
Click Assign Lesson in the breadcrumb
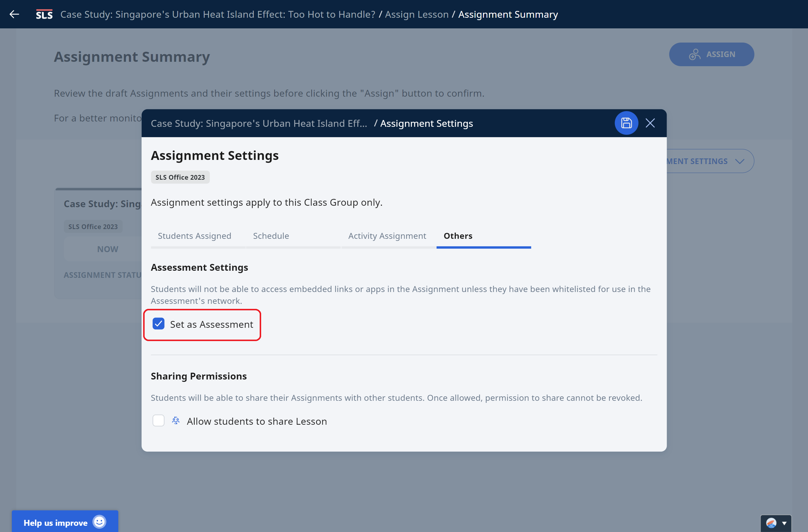(x=416, y=14)
